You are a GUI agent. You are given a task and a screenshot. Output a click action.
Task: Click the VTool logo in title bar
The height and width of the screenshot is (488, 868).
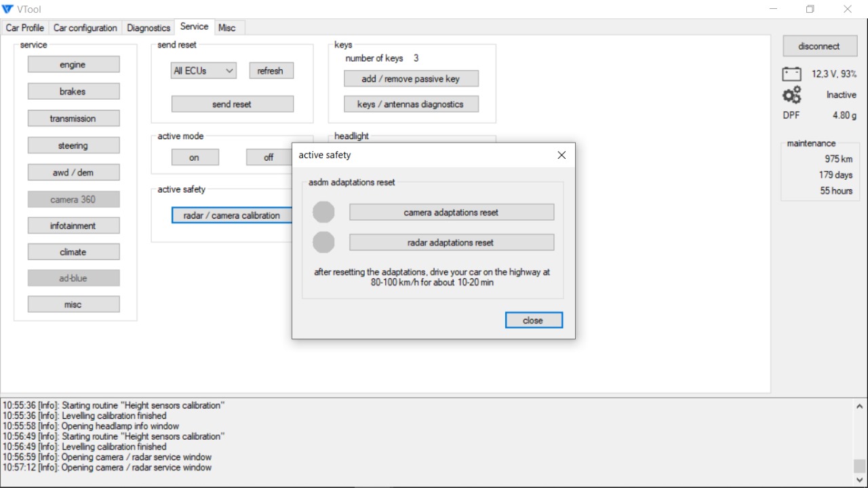(8, 9)
